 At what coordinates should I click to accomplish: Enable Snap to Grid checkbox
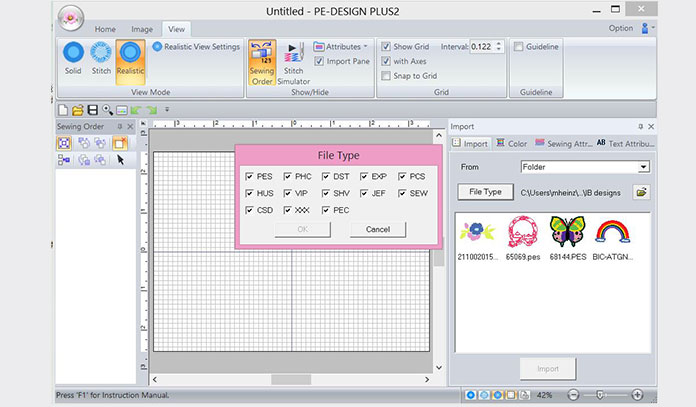[386, 77]
